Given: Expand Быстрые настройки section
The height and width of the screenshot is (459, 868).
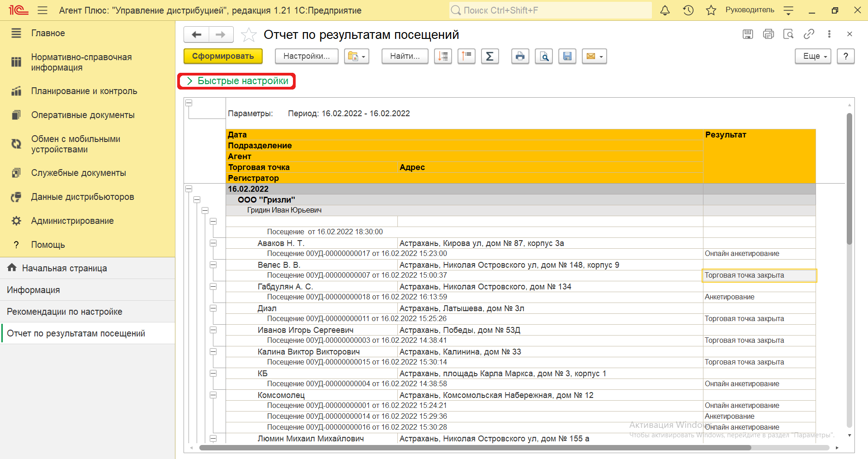Looking at the screenshot, I should pyautogui.click(x=237, y=81).
